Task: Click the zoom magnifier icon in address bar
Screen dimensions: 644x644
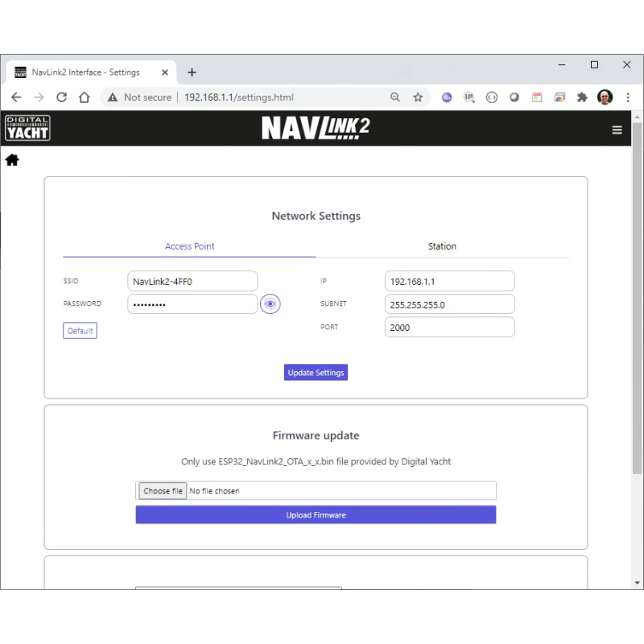Action: pos(395,97)
